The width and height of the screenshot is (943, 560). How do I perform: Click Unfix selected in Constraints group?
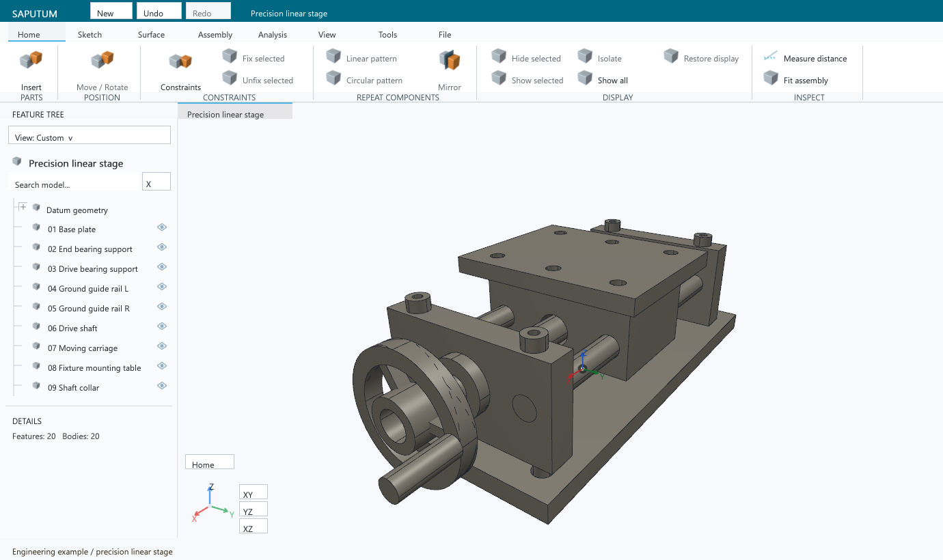click(258, 80)
